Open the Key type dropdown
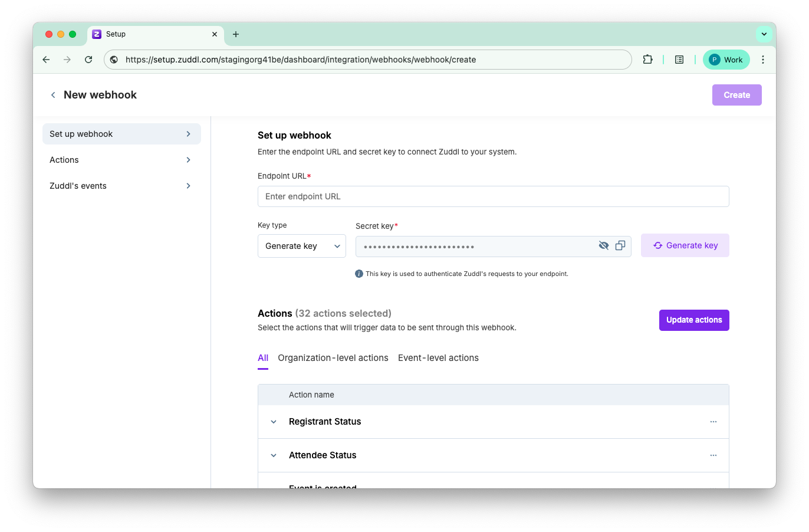This screenshot has height=532, width=809. tap(302, 246)
